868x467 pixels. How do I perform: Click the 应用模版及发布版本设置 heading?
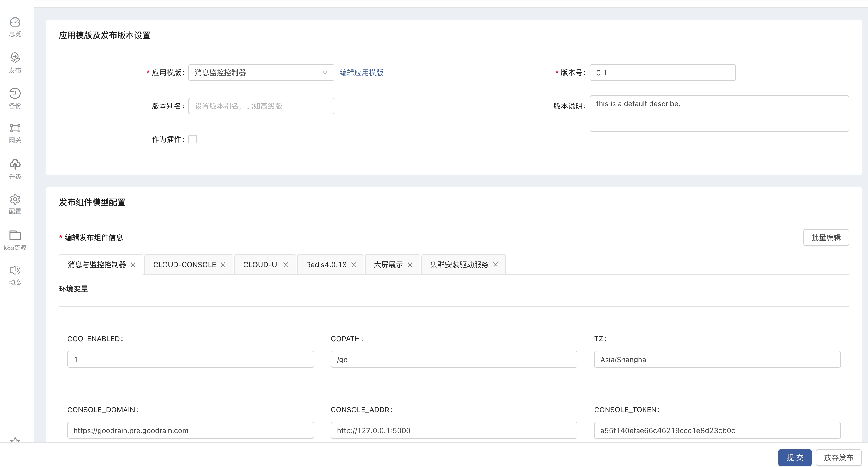[105, 35]
